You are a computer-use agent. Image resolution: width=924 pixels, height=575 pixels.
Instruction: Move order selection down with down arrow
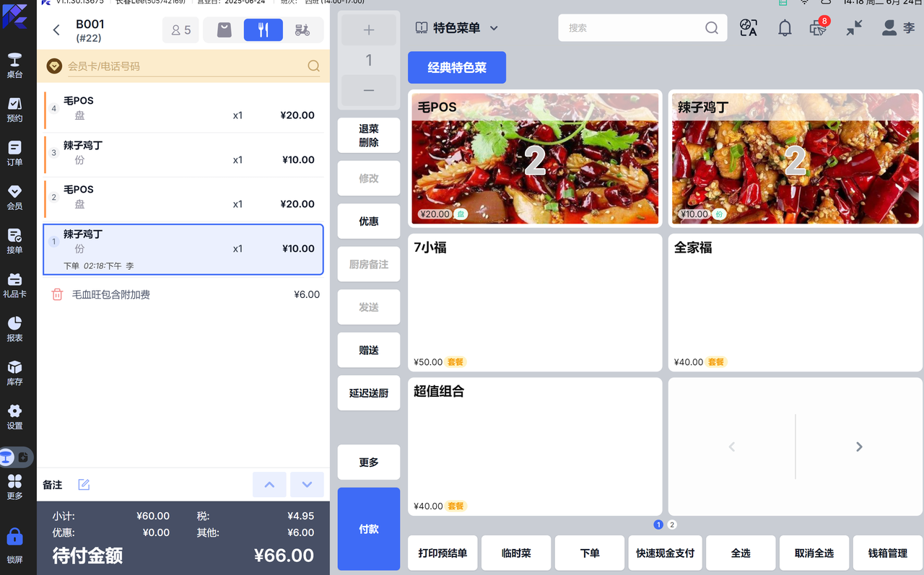[x=307, y=485]
